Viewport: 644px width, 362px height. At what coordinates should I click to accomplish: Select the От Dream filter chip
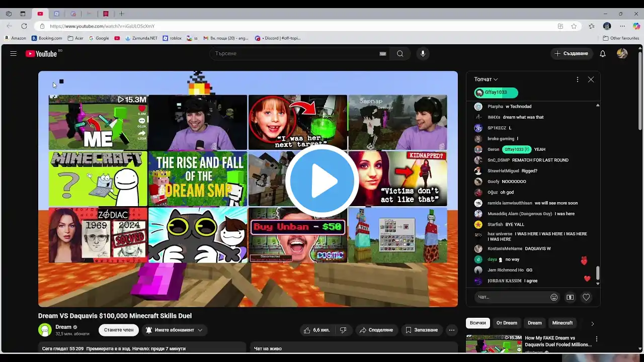tap(507, 323)
